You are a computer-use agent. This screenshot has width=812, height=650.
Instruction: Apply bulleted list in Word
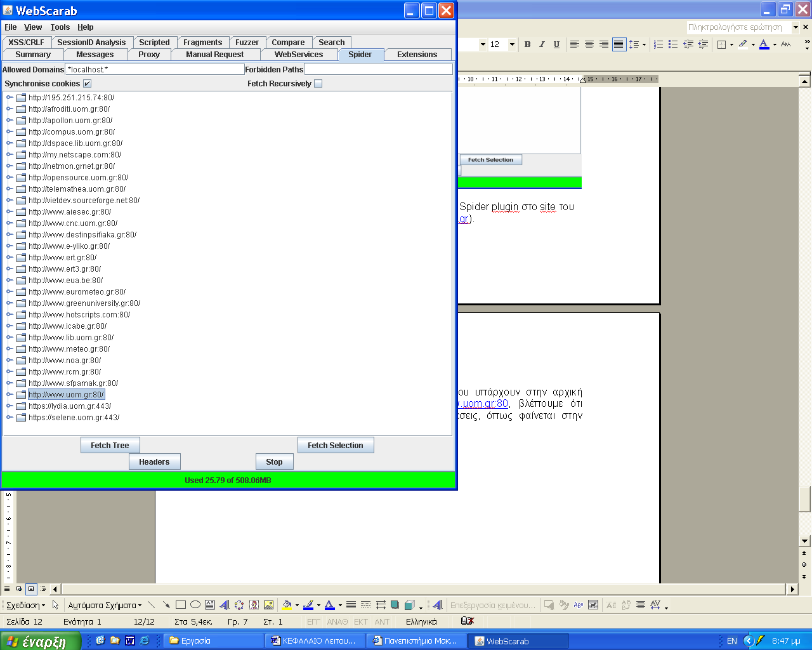tap(673, 44)
